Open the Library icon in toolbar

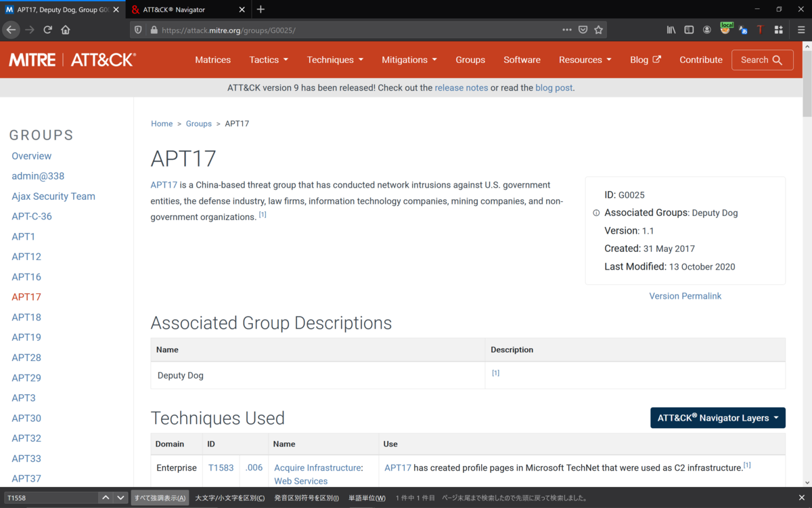click(671, 30)
